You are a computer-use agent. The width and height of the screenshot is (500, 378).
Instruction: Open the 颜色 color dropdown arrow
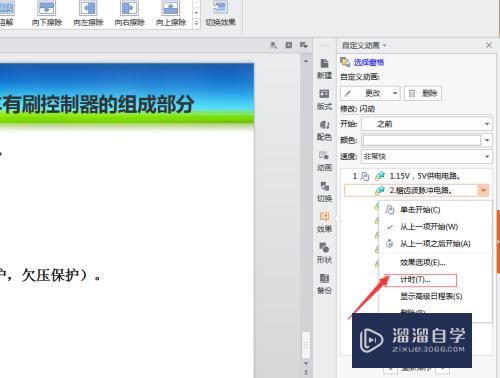487,140
